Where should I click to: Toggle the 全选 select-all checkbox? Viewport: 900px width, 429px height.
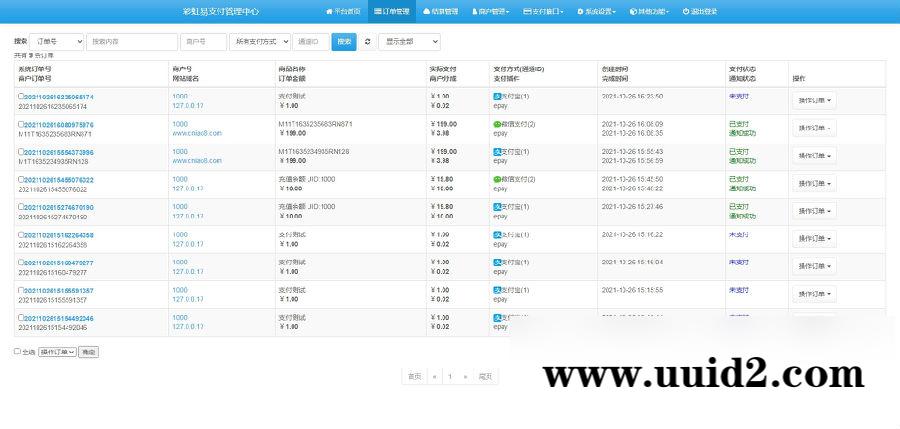17,352
